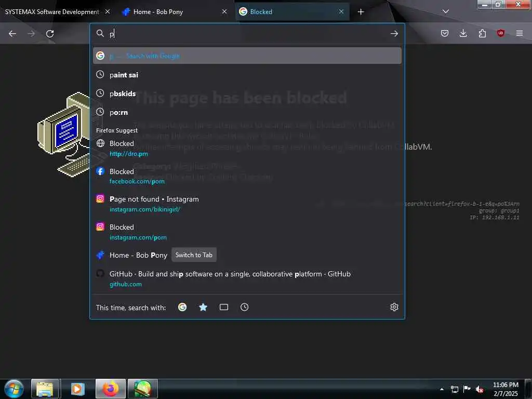
Task: Go back with the browser back arrow
Action: pos(12,34)
